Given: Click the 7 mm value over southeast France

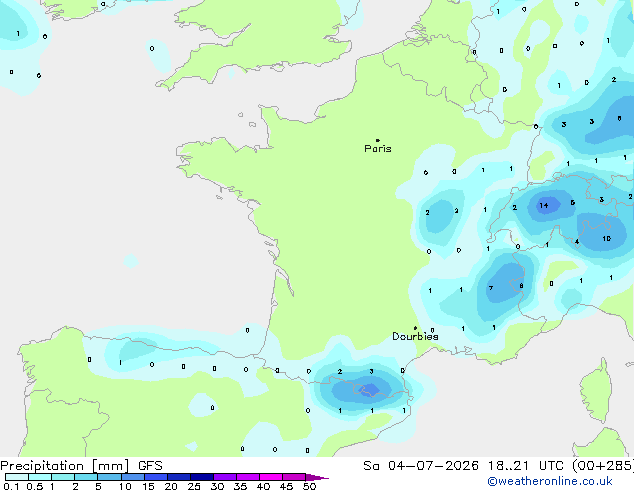Looking at the screenshot, I should [x=490, y=288].
